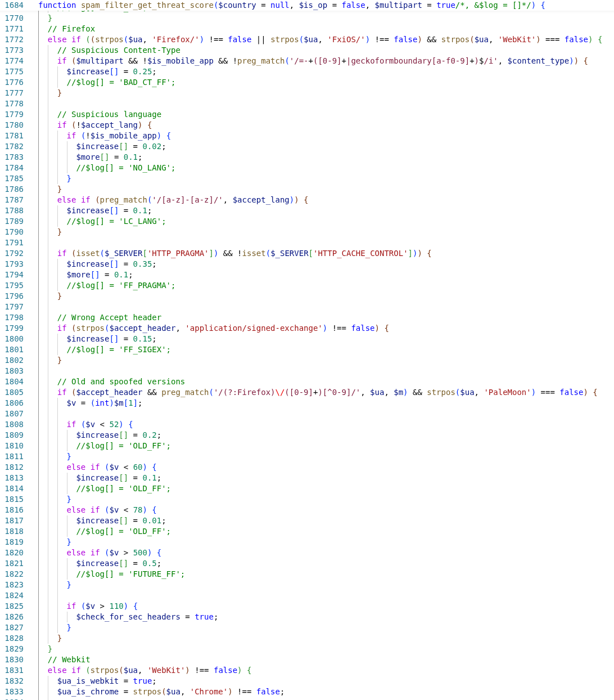614x700 pixels.
Task: Click 'application/signed-exchange' string
Action: tap(254, 328)
